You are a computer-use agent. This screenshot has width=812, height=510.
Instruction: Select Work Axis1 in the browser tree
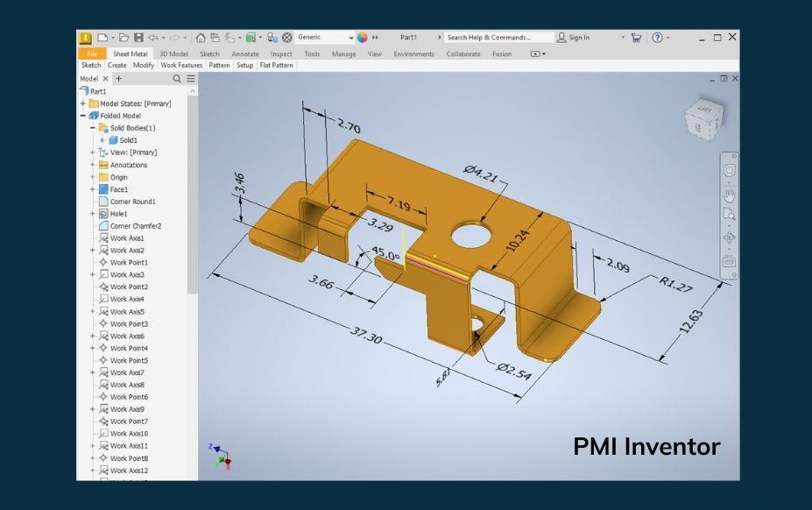127,237
